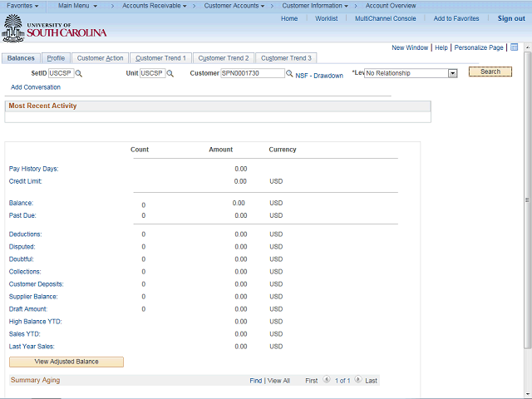532x399 pixels.
Task: Expand Accounts Receivable breadcrumb menu
Action: (155, 6)
